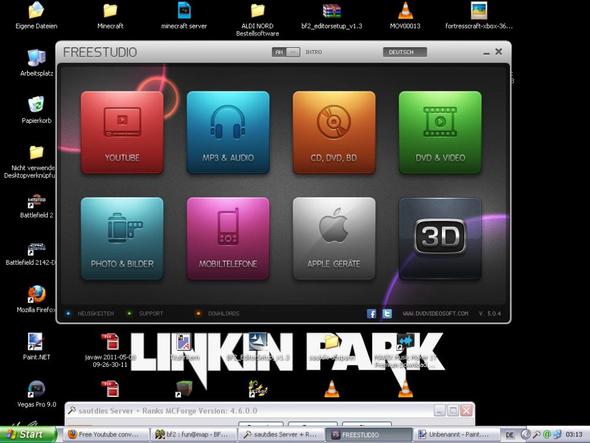Select the minecraft server desktop icon
Image resolution: width=590 pixels, height=443 pixels.
point(184,15)
